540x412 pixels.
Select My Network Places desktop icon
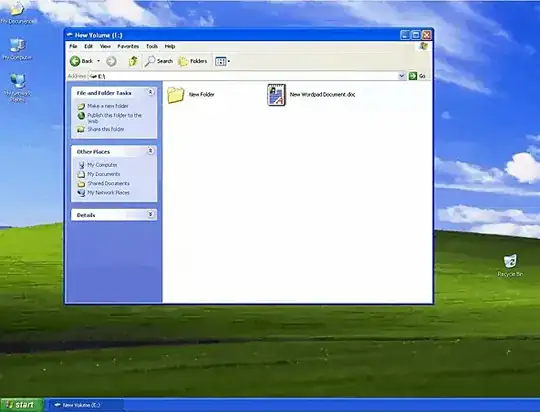(x=17, y=87)
